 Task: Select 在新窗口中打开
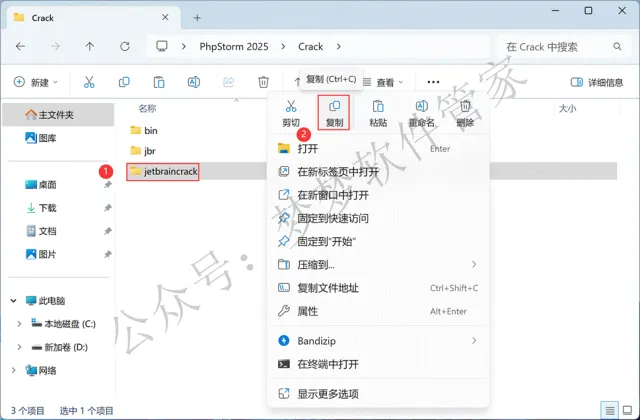click(378, 195)
